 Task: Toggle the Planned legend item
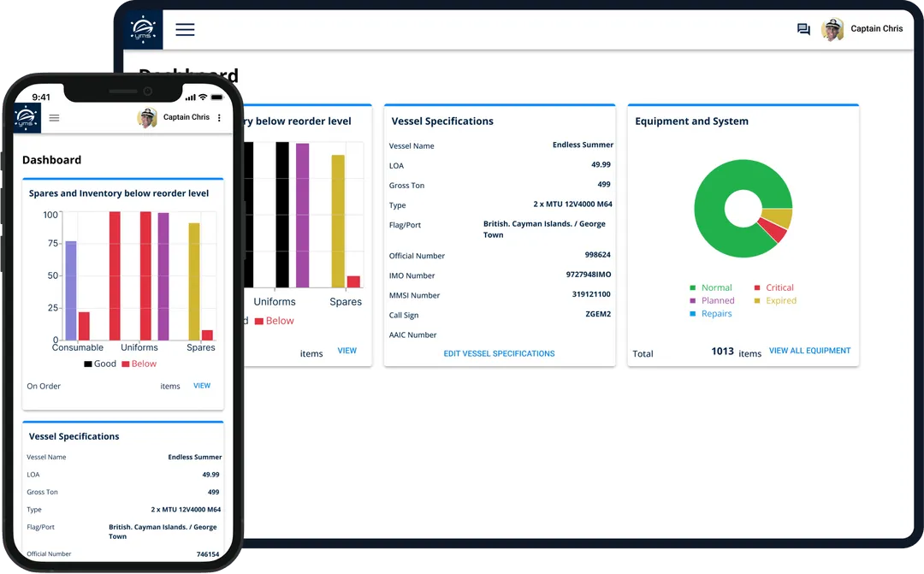712,301
